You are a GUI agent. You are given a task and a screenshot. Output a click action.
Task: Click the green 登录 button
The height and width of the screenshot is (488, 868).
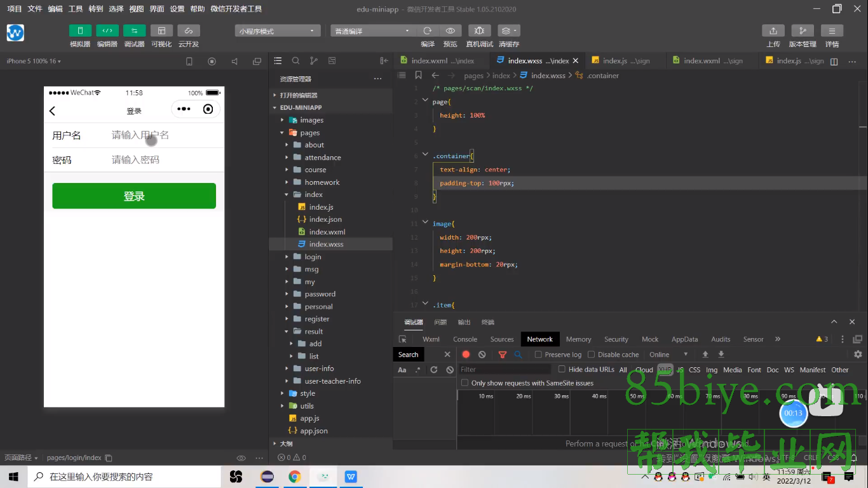click(134, 196)
